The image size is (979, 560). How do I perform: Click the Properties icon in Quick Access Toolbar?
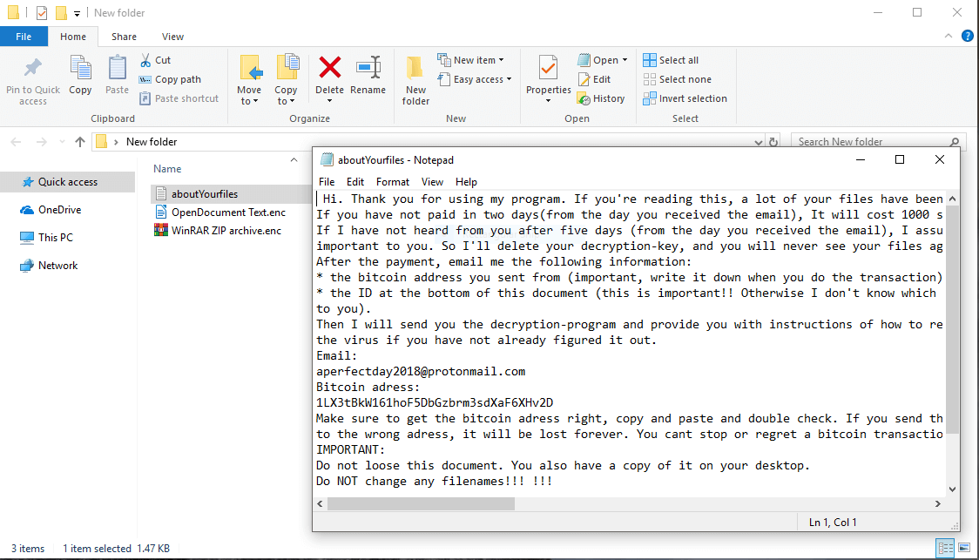tap(42, 12)
